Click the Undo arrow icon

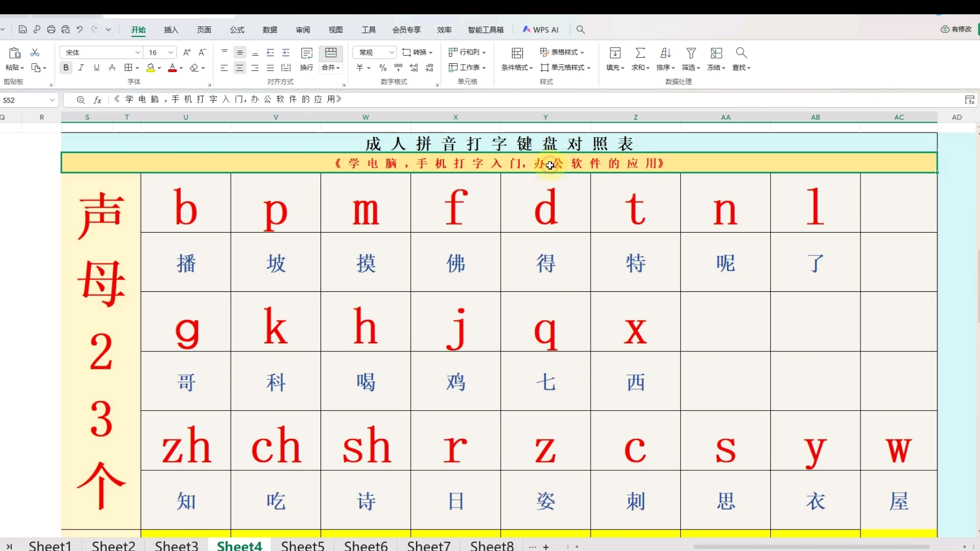click(x=80, y=30)
